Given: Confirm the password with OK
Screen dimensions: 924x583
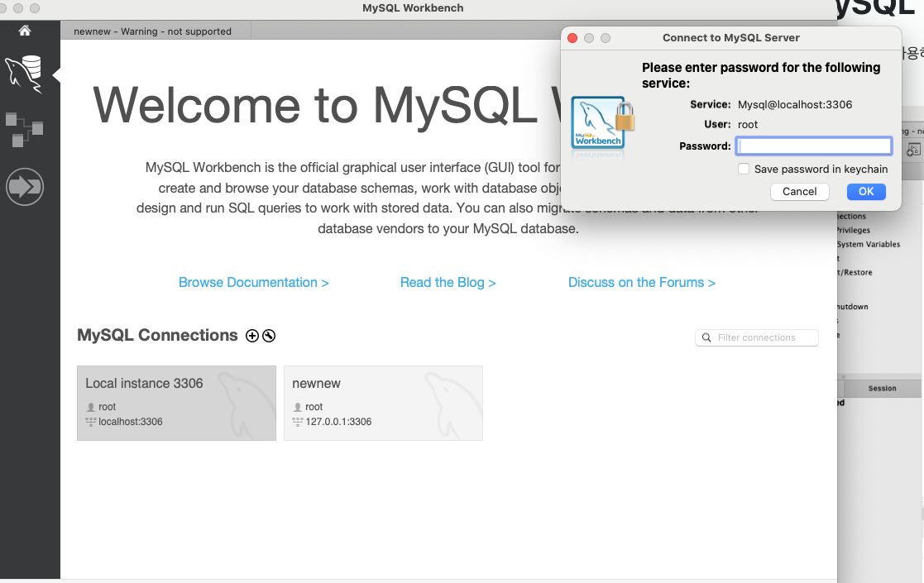Looking at the screenshot, I should 865,191.
